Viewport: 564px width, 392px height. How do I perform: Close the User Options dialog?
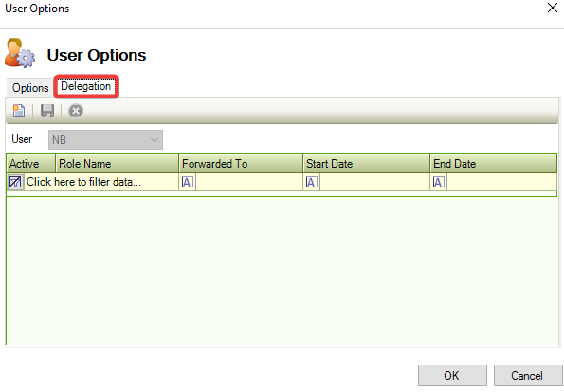tap(553, 8)
